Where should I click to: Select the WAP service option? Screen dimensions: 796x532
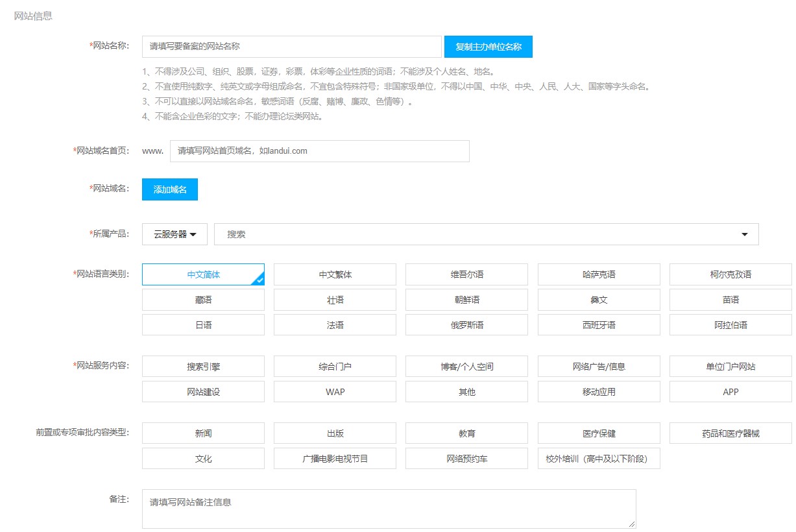[x=335, y=391]
